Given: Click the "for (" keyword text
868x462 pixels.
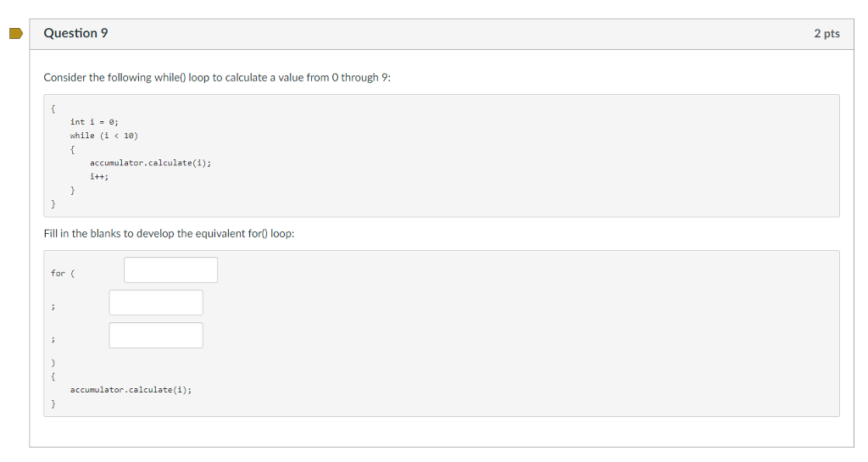Looking at the screenshot, I should (63, 273).
